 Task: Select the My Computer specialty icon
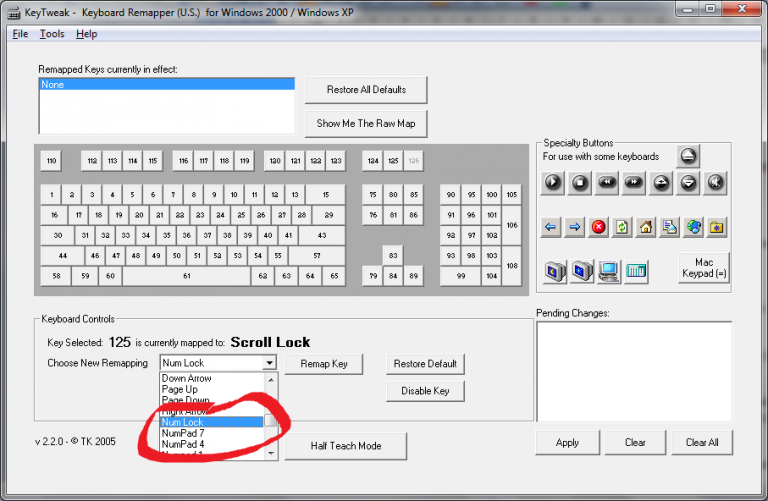click(x=607, y=270)
